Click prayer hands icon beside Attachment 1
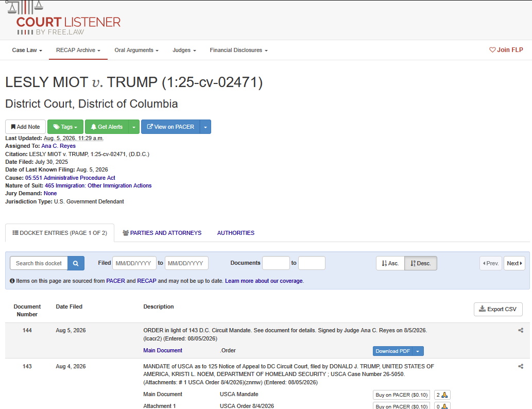The width and height of the screenshot is (532, 409). coord(442,406)
